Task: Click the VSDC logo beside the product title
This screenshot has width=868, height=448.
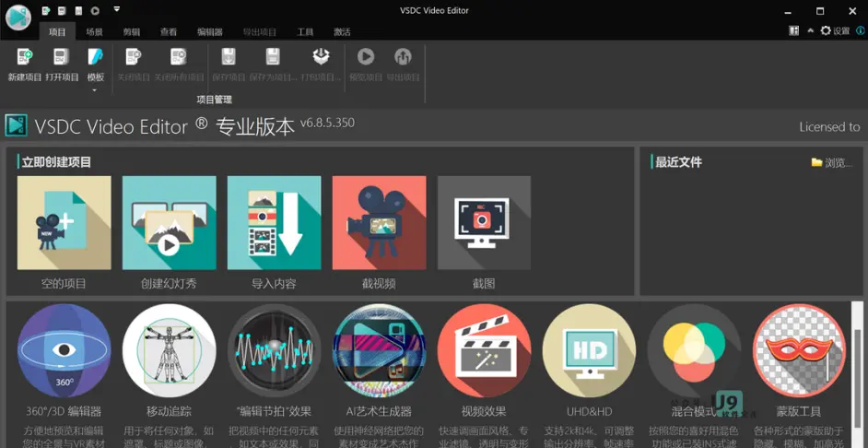Action: click(x=16, y=125)
